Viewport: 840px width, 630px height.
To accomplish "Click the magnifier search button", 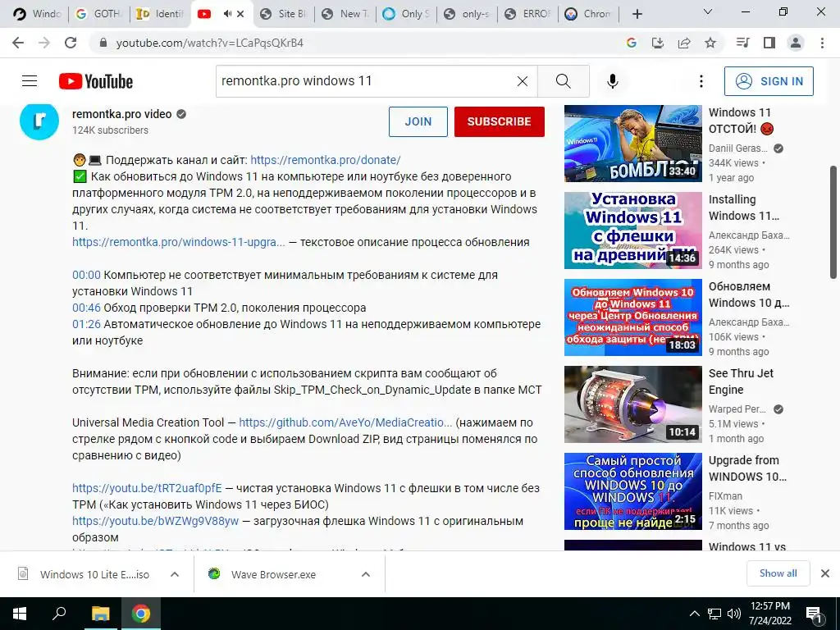I will click(x=563, y=81).
